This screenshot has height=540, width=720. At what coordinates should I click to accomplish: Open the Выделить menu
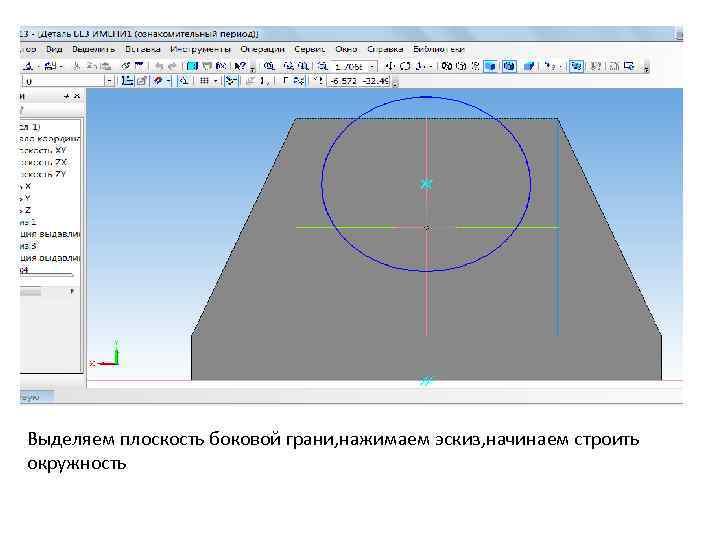click(94, 49)
